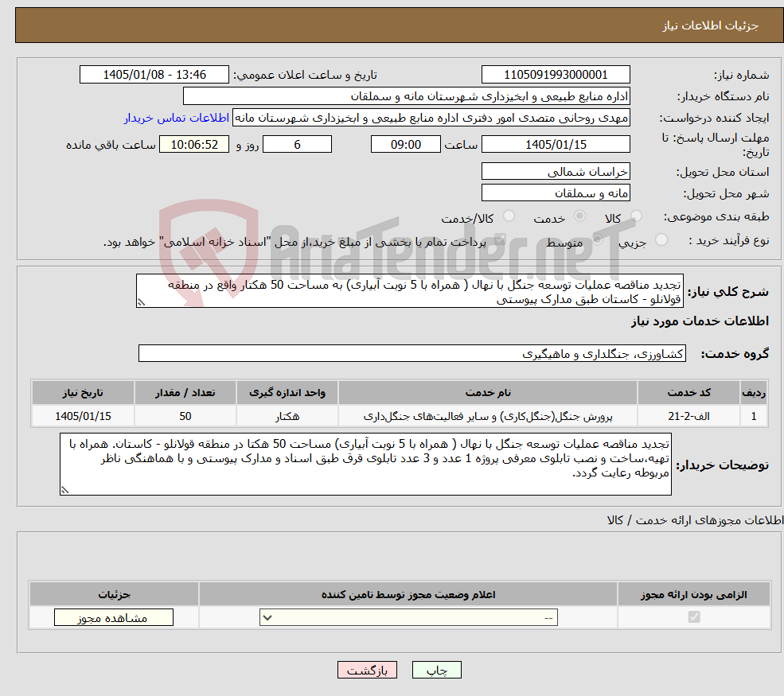This screenshot has width=784, height=696.
Task: Toggle the treasury bonds payment checkbox
Action: pyautogui.click(x=499, y=240)
